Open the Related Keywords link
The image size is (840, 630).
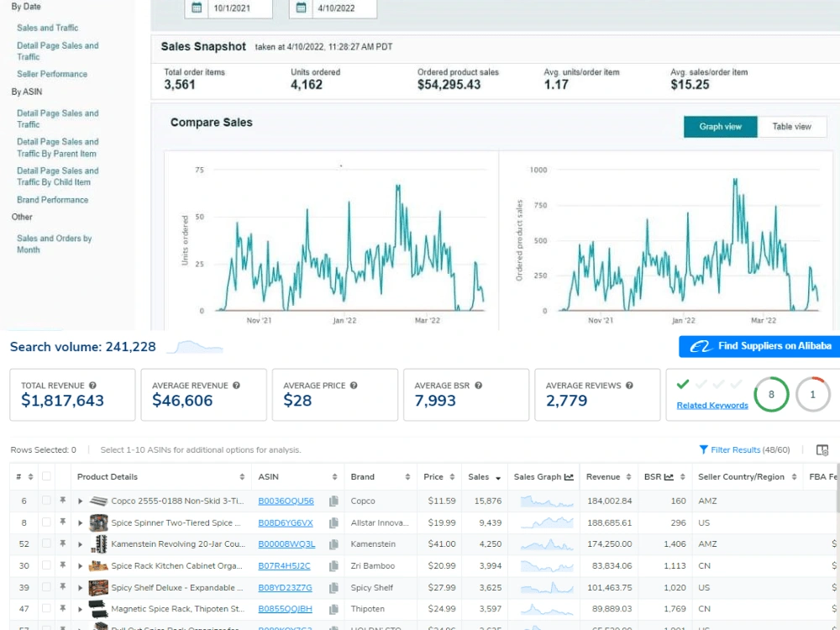pyautogui.click(x=712, y=406)
